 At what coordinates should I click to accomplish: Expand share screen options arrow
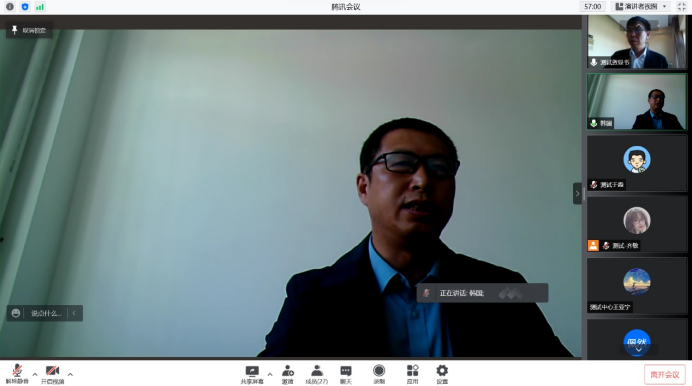tap(270, 375)
